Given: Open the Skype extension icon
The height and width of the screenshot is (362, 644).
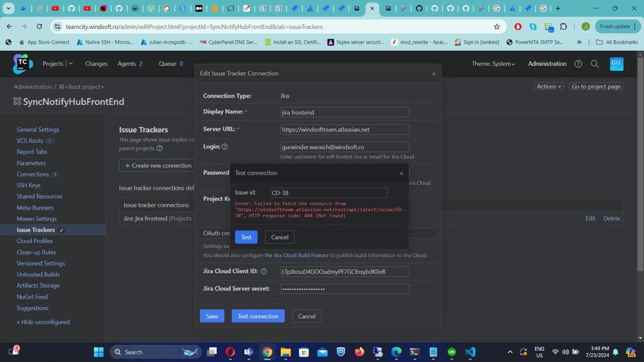Looking at the screenshot, I should [533, 26].
